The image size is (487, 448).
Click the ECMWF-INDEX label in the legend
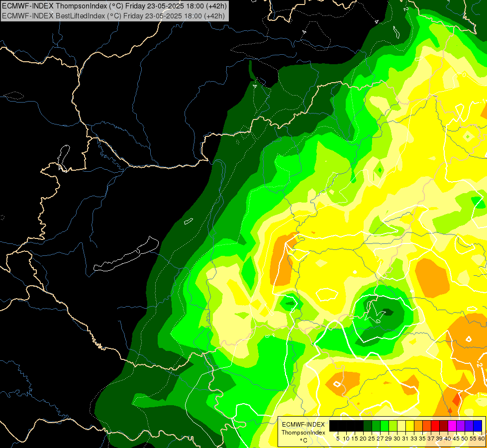point(303,425)
